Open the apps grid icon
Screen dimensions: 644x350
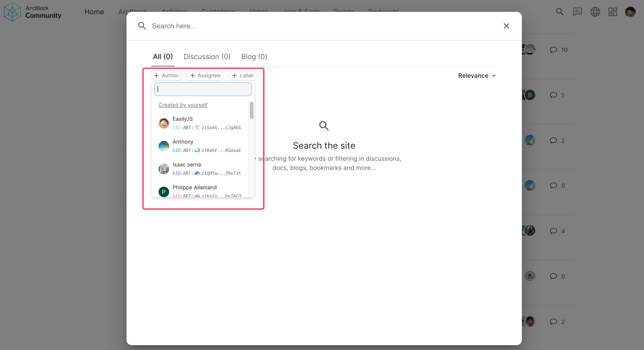pos(613,12)
